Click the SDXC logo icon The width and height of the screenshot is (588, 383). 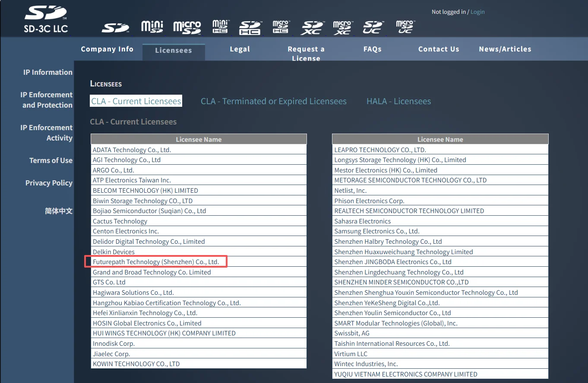312,27
